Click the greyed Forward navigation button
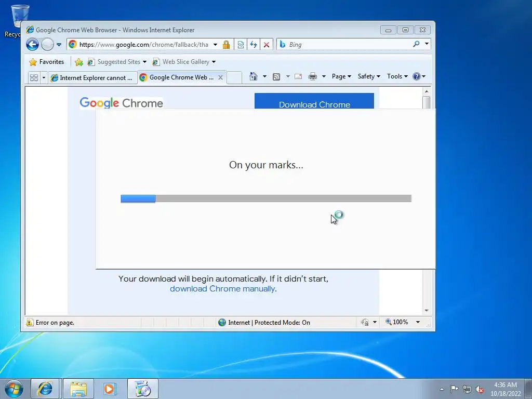The height and width of the screenshot is (399, 532). tap(47, 45)
